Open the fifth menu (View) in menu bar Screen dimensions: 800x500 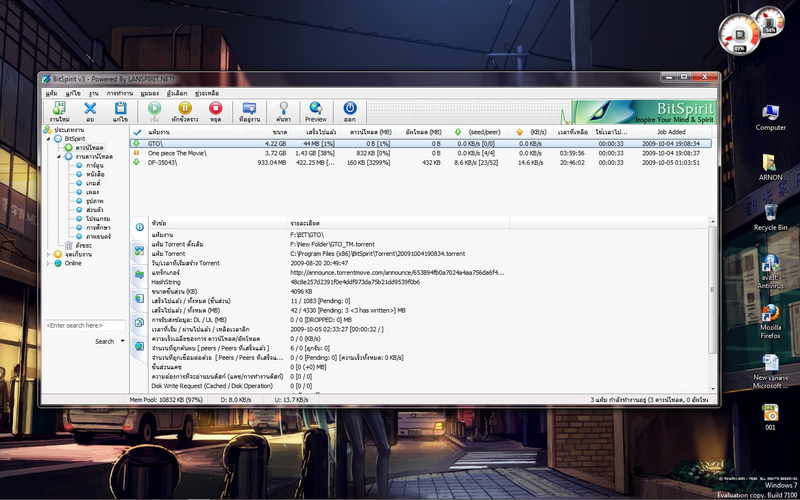(x=149, y=93)
